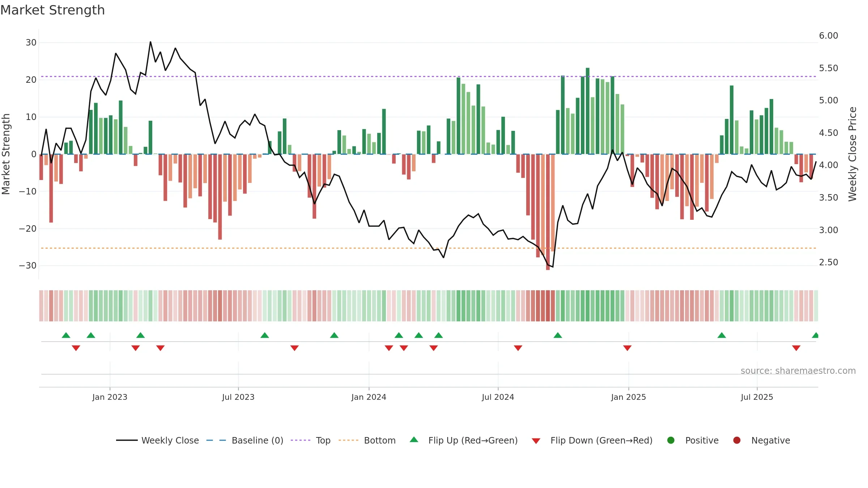Click the flip-down marker after Jul 2024
The height and width of the screenshot is (488, 868).
pyautogui.click(x=518, y=348)
